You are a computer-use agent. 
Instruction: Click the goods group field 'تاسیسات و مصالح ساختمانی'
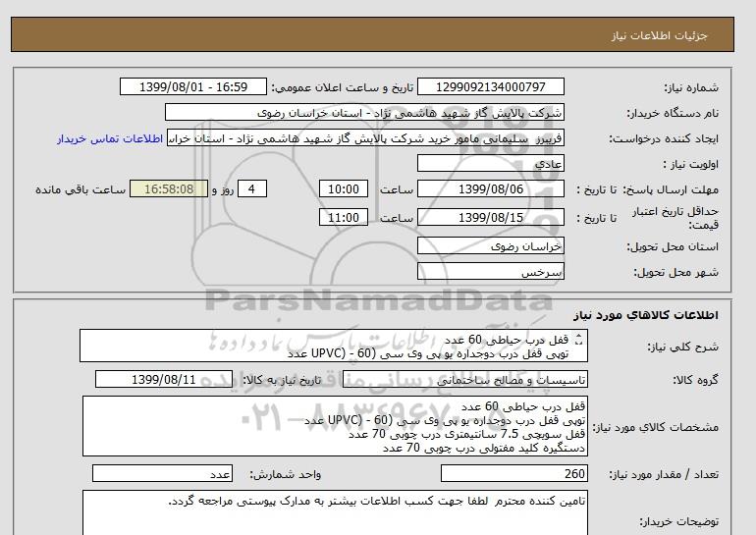493,379
